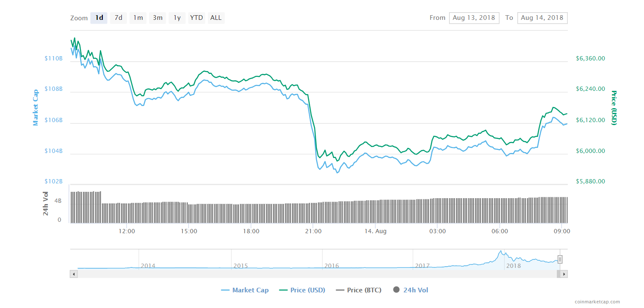Grab the navigator range handle
Viewport: 644px width, 308px height.
click(560, 259)
